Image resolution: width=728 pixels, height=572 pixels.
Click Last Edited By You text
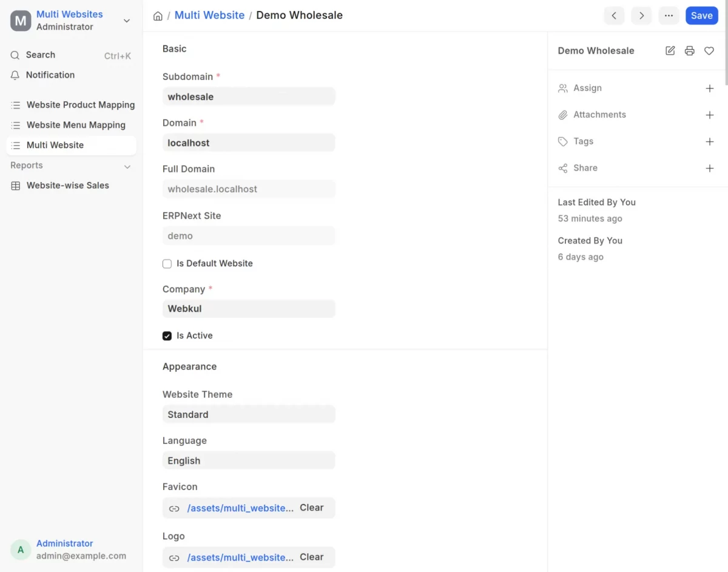[x=597, y=203]
